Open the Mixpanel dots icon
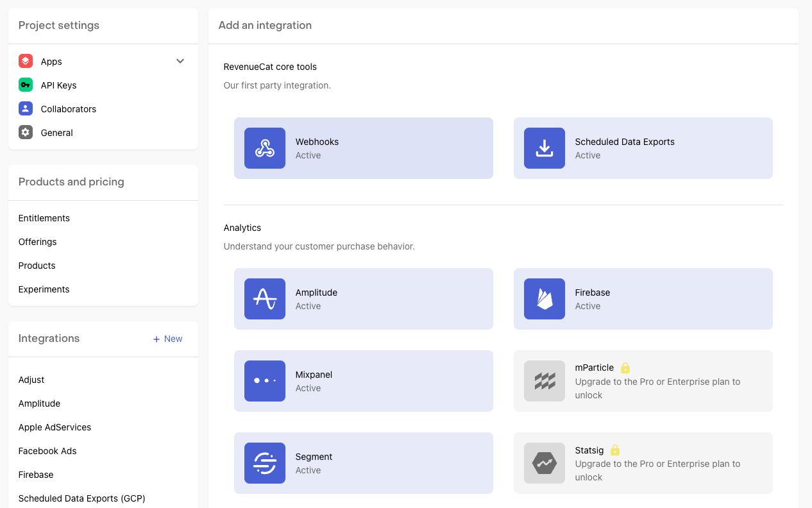This screenshot has width=812, height=508. [x=265, y=381]
